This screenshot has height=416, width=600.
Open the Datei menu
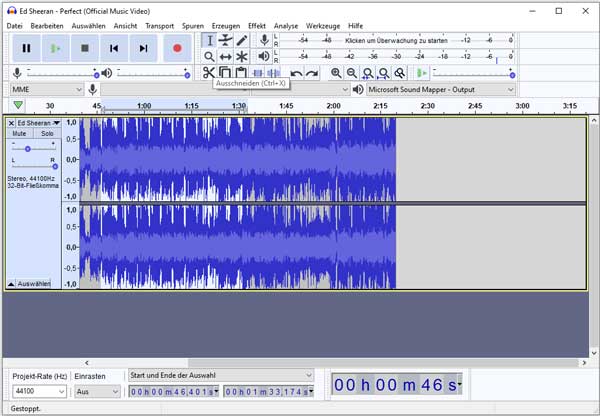pyautogui.click(x=15, y=26)
